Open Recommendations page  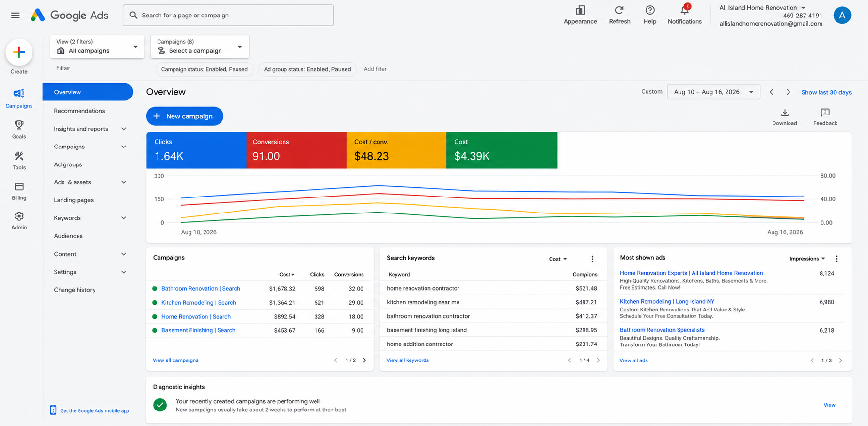pos(79,111)
